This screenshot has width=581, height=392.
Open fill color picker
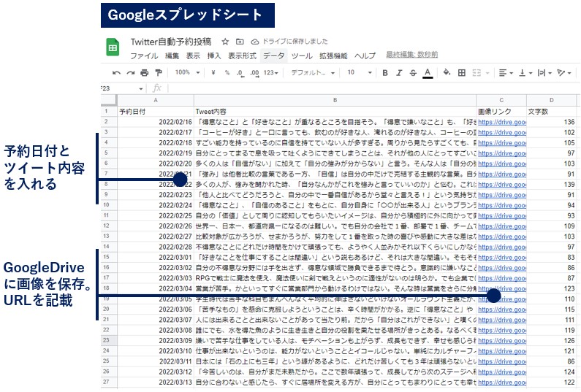(x=447, y=72)
